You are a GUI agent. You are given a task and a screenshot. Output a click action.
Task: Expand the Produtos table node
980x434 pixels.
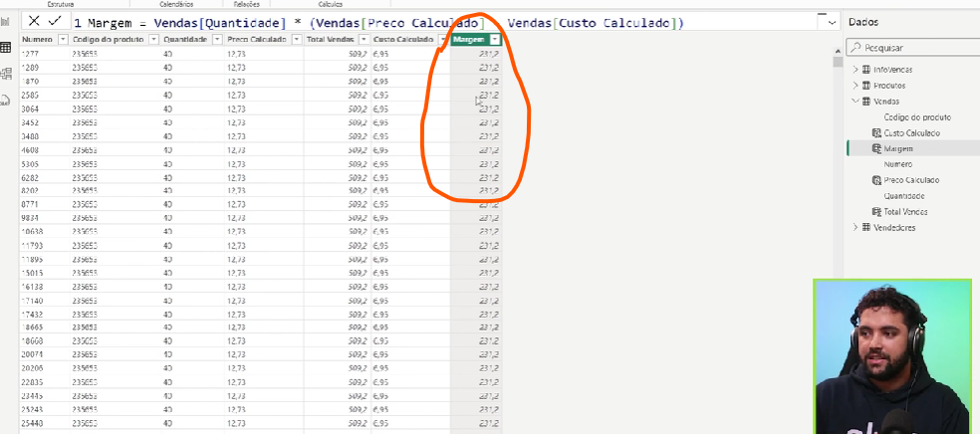856,86
